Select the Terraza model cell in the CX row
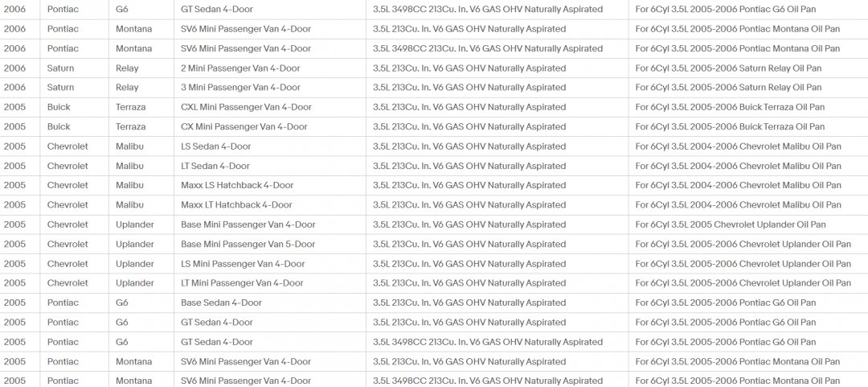 coord(141,127)
